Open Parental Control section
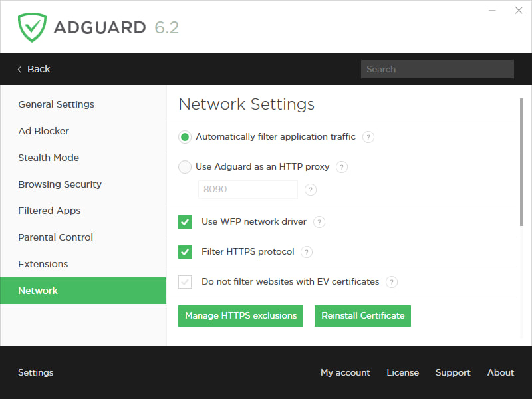The image size is (532, 399). point(55,237)
